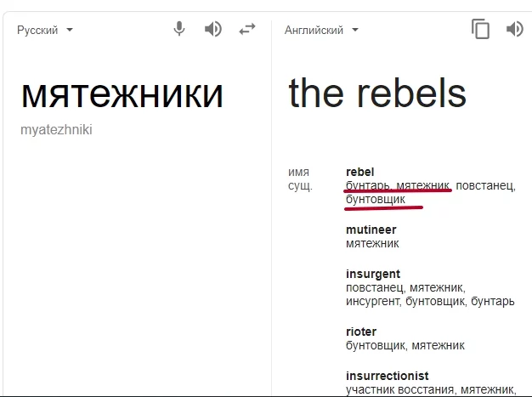Select the transliteration myatezhniki
532x397 pixels.
56,129
